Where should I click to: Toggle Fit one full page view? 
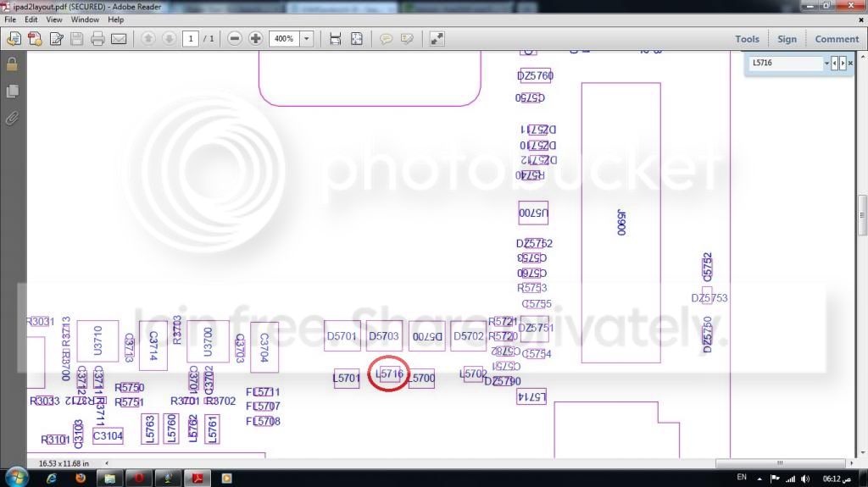[356, 39]
